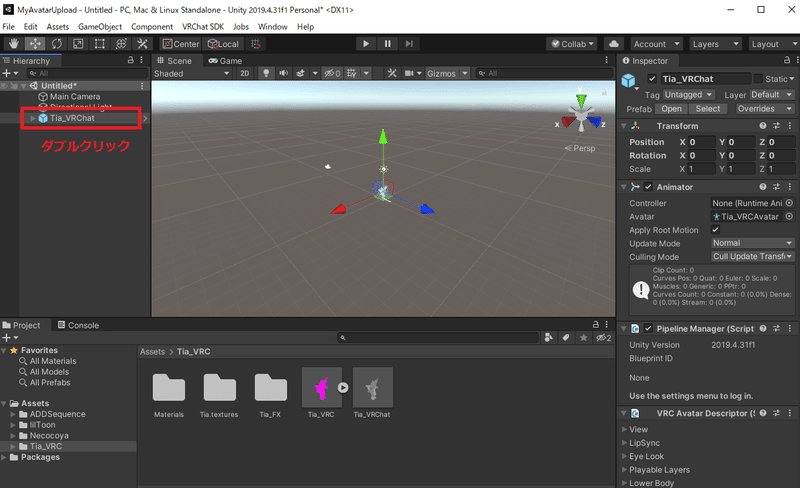
Task: Click the Hierarchy search field
Action: [87, 74]
